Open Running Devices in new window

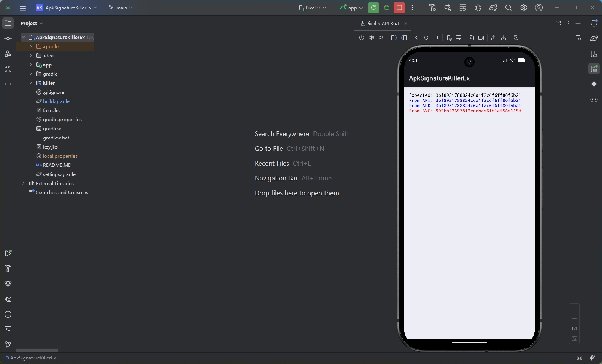pyautogui.click(x=558, y=23)
